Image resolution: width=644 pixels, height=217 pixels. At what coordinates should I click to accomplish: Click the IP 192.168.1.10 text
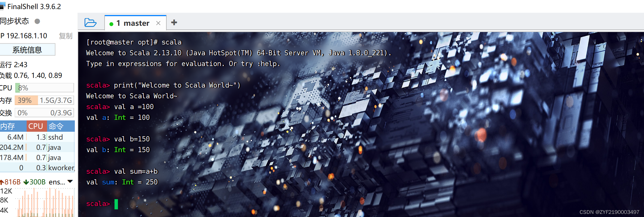(24, 36)
